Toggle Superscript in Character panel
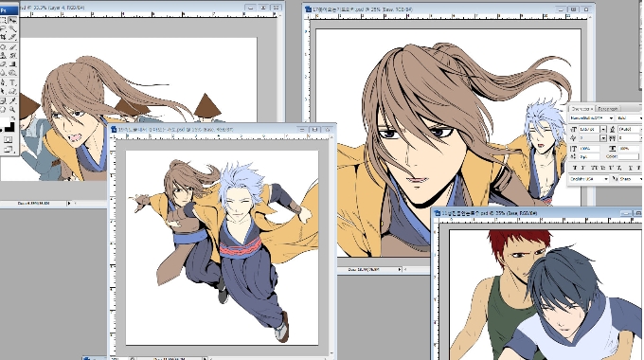 tap(611, 168)
